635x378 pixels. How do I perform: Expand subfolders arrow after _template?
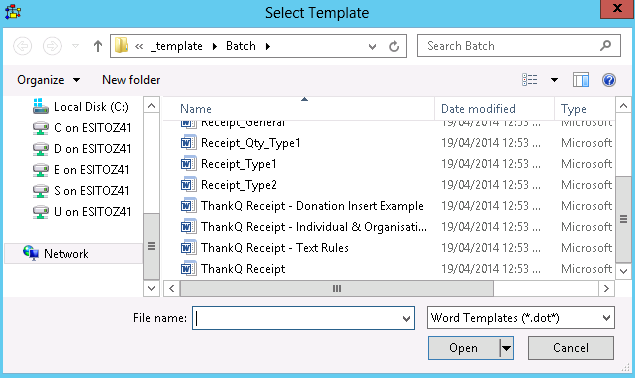point(215,47)
